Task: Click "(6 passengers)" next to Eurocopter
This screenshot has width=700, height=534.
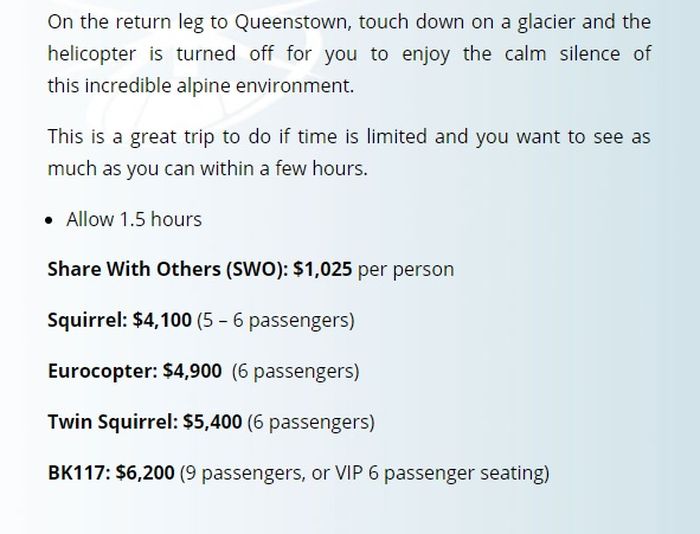Action: [295, 370]
